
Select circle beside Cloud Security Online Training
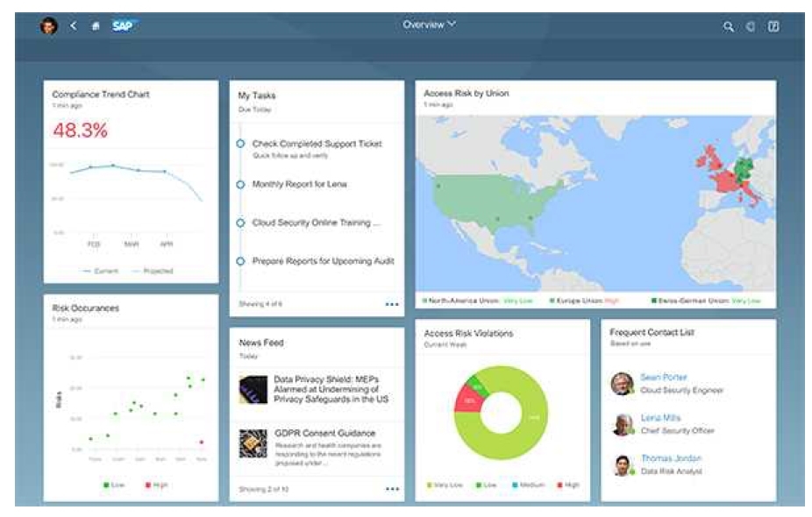point(240,223)
